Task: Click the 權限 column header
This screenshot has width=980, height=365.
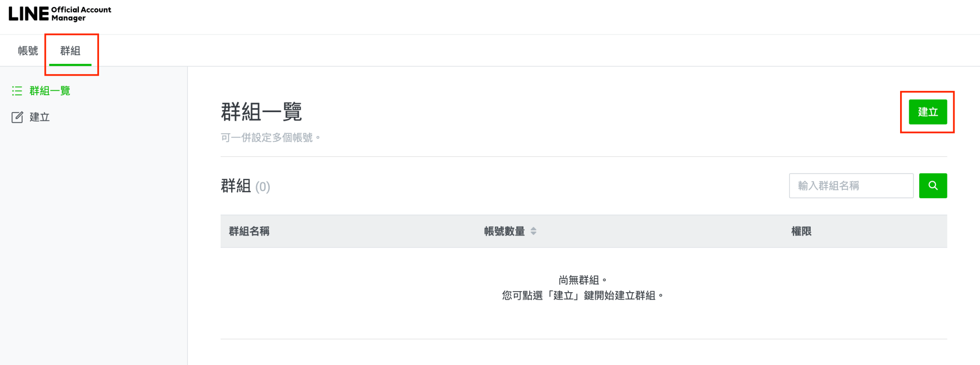Action: point(802,231)
